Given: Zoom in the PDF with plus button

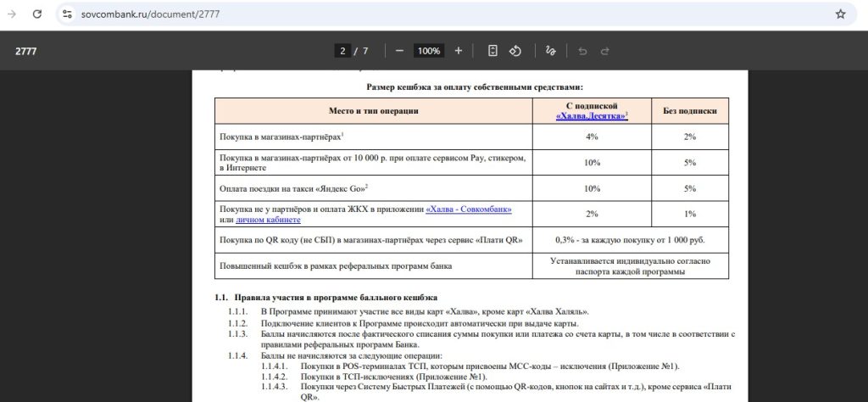Looking at the screenshot, I should [x=459, y=51].
